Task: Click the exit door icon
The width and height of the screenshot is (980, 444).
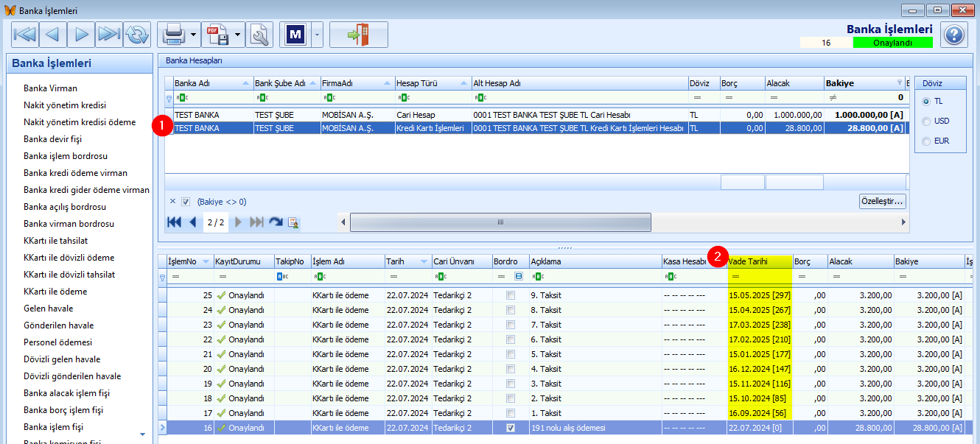Action: click(358, 34)
